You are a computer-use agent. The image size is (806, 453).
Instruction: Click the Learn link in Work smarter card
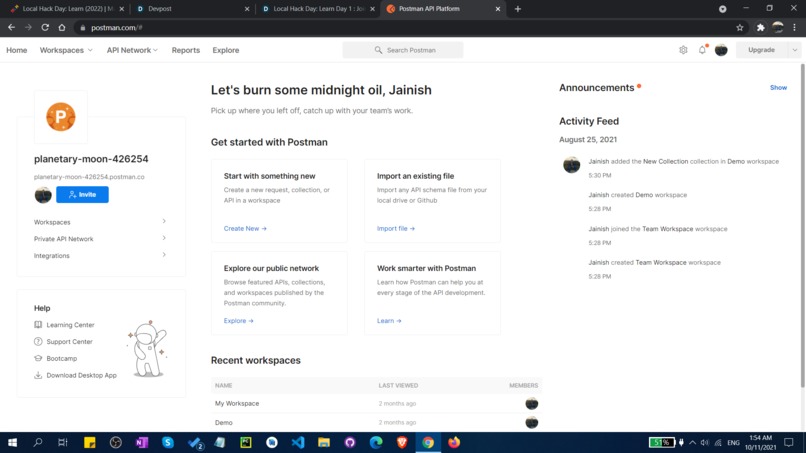389,320
